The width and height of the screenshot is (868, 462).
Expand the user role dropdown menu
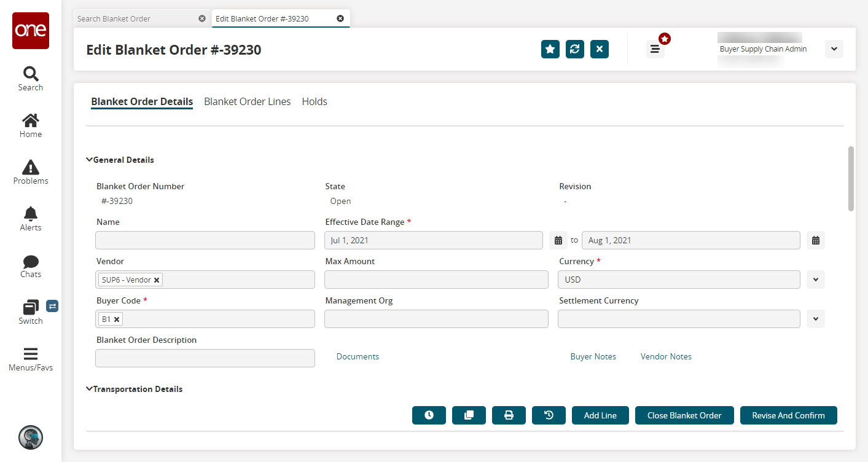834,49
